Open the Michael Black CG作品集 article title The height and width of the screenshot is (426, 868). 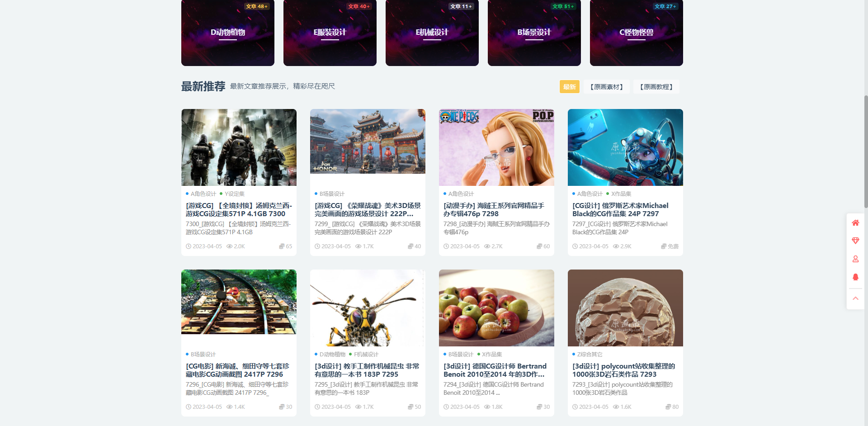coord(620,209)
